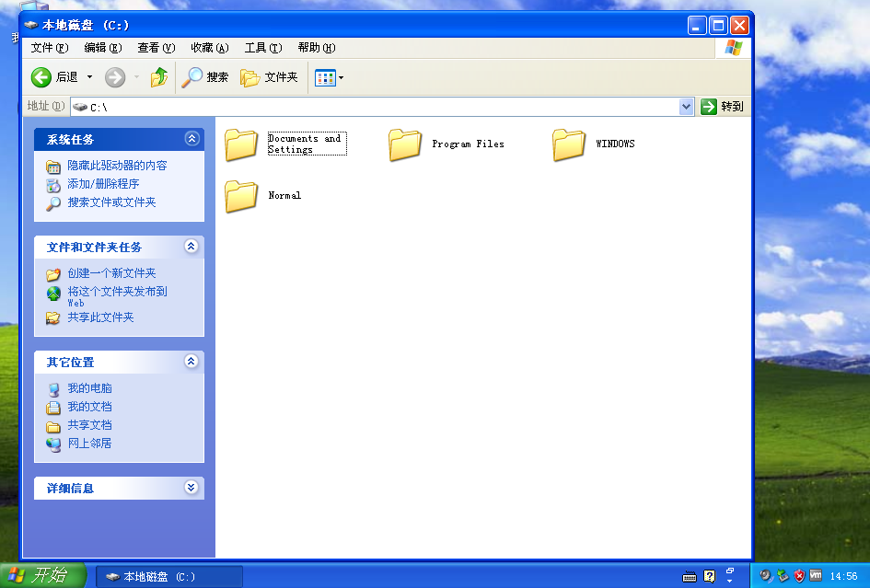Screen dimensions: 870x588
Task: Click the 本地磁盘 (C:) taskbar button
Action: pyautogui.click(x=169, y=577)
